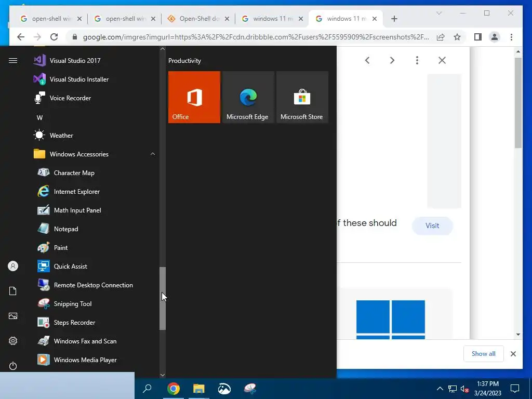
Task: Share this page from address bar
Action: click(441, 37)
